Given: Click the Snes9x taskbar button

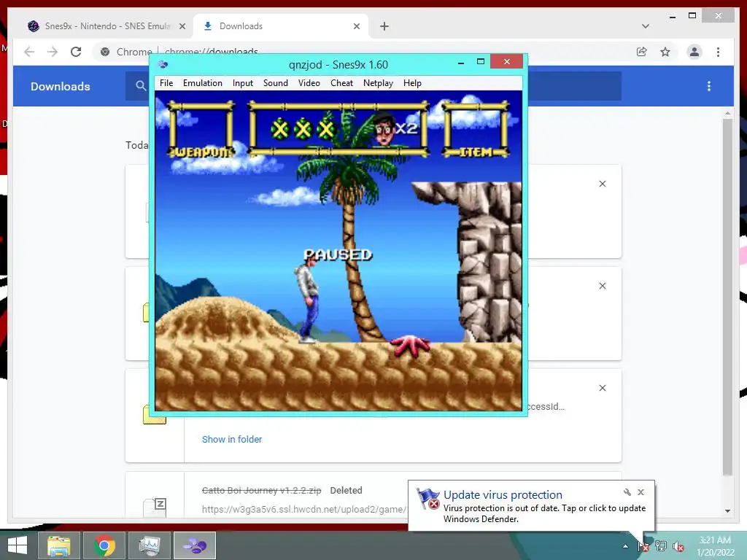Looking at the screenshot, I should (194, 545).
